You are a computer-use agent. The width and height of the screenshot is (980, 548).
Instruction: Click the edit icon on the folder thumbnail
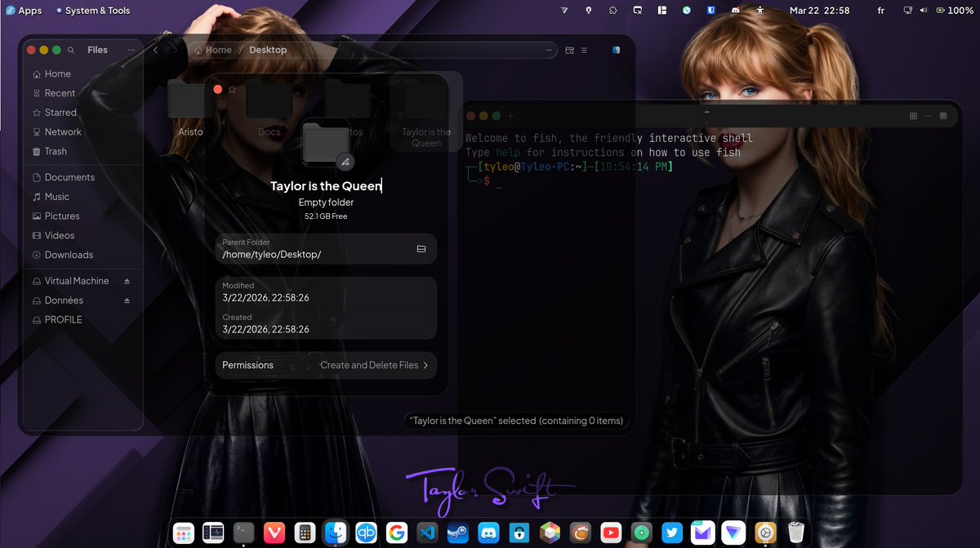click(345, 162)
